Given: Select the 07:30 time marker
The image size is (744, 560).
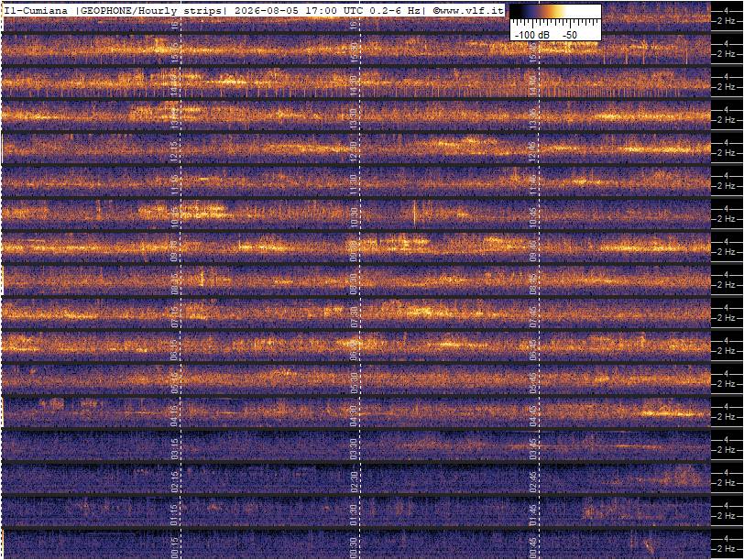Looking at the screenshot, I should (x=354, y=317).
